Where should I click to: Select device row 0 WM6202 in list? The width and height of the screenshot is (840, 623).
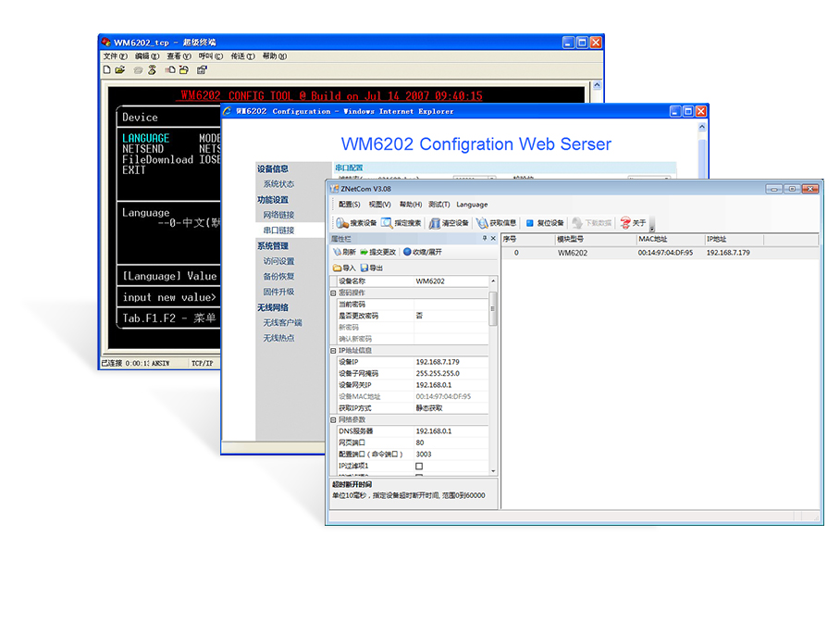pos(660,253)
